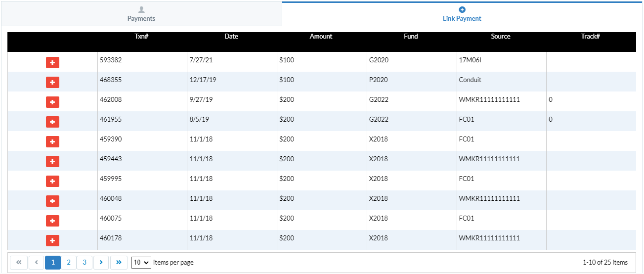This screenshot has height=274, width=644.
Task: Click the red plus icon for transaction 593382
Action: 52,62
